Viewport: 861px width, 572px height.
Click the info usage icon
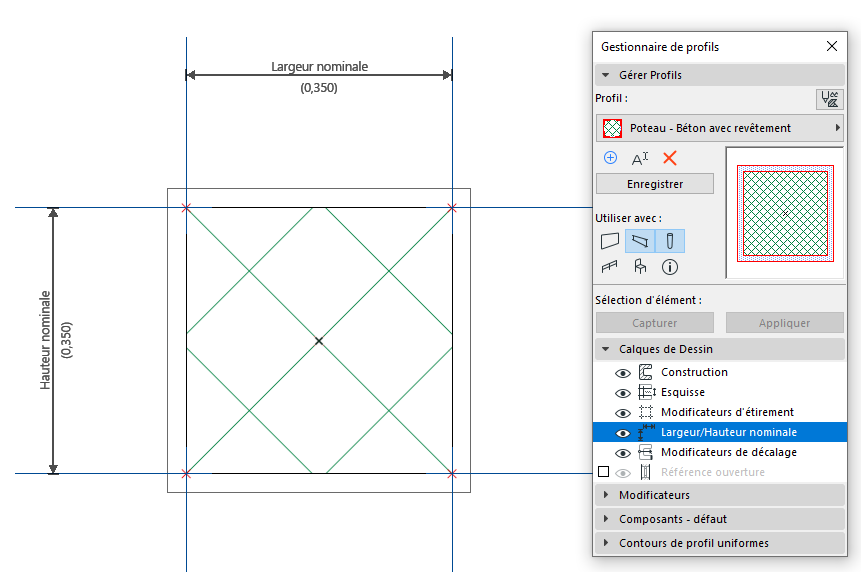pyautogui.click(x=669, y=267)
